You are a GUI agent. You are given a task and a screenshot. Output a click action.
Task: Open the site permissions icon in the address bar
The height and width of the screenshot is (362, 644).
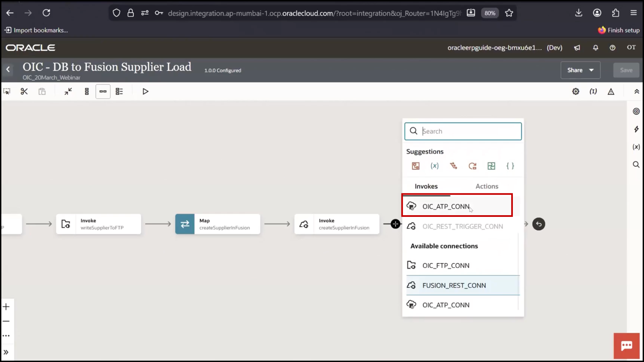point(145,13)
